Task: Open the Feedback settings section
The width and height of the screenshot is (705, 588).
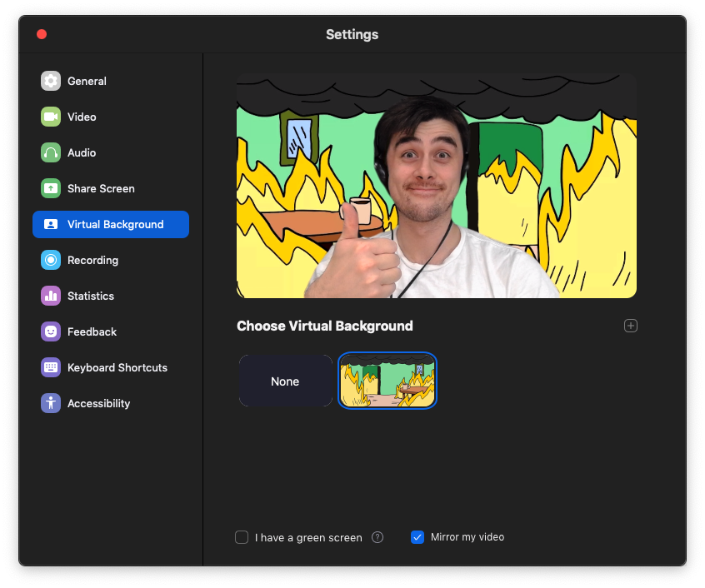Action: [x=111, y=332]
